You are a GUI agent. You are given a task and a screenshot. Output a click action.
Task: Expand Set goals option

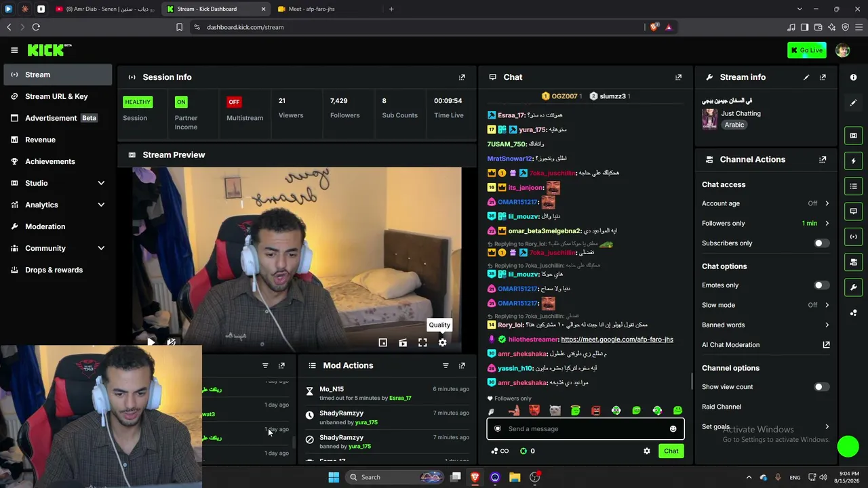766,427
